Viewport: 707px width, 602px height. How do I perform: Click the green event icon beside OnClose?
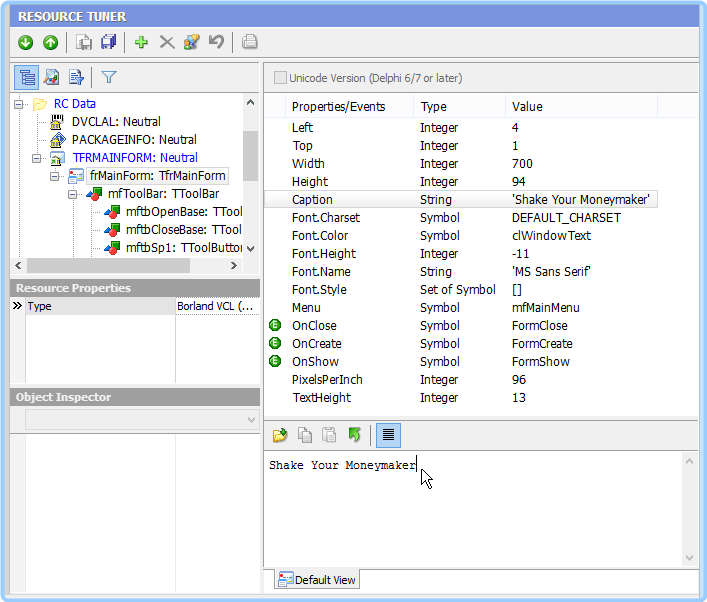pos(275,325)
